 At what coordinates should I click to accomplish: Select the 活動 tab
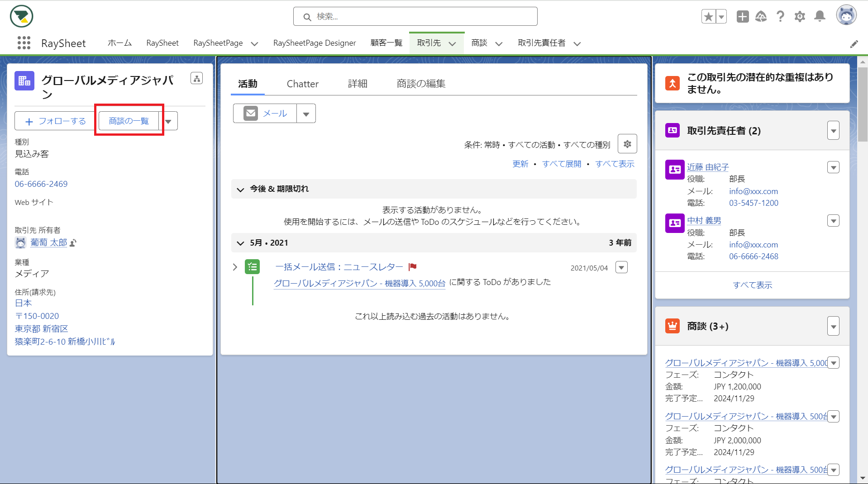(248, 84)
